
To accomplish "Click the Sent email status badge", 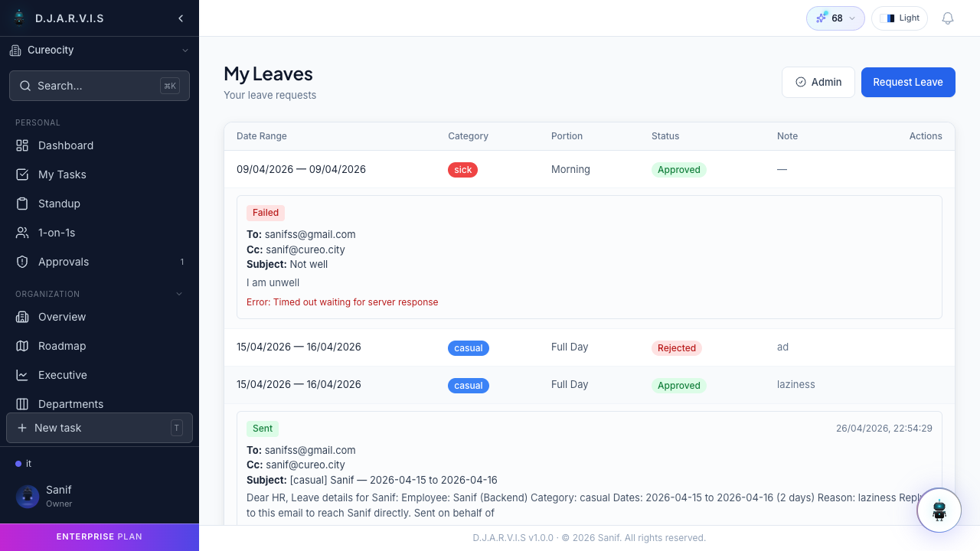I will pos(263,429).
